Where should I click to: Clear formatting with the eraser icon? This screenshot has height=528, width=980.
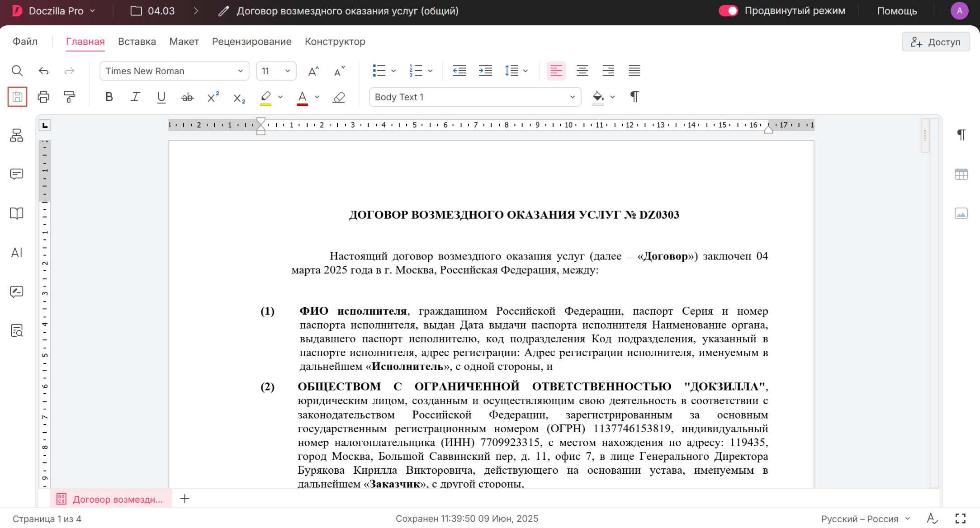(339, 97)
